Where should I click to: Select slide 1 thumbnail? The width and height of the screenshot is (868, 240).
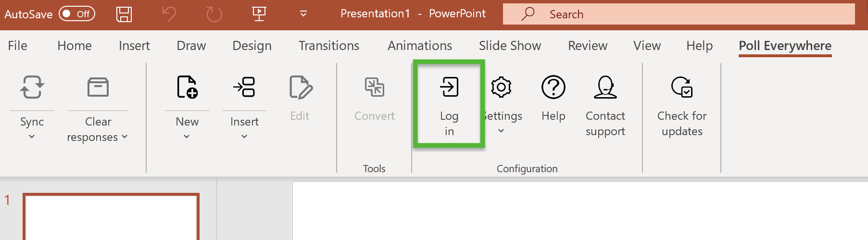pos(111,216)
